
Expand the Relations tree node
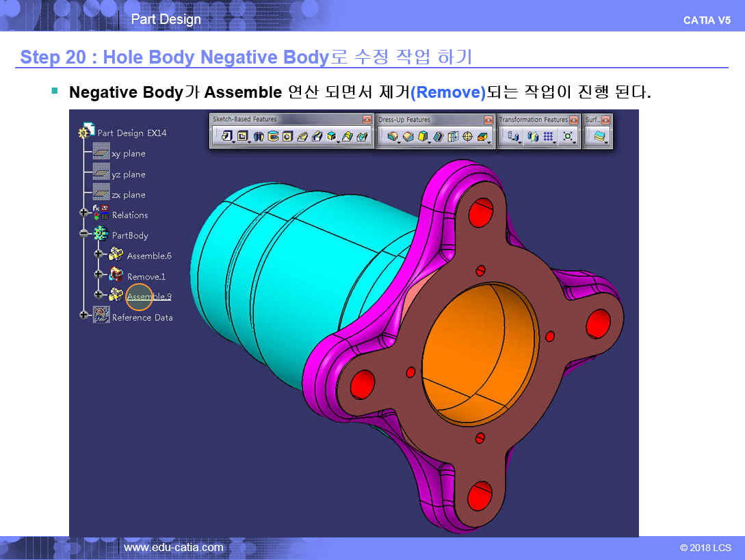(x=85, y=215)
